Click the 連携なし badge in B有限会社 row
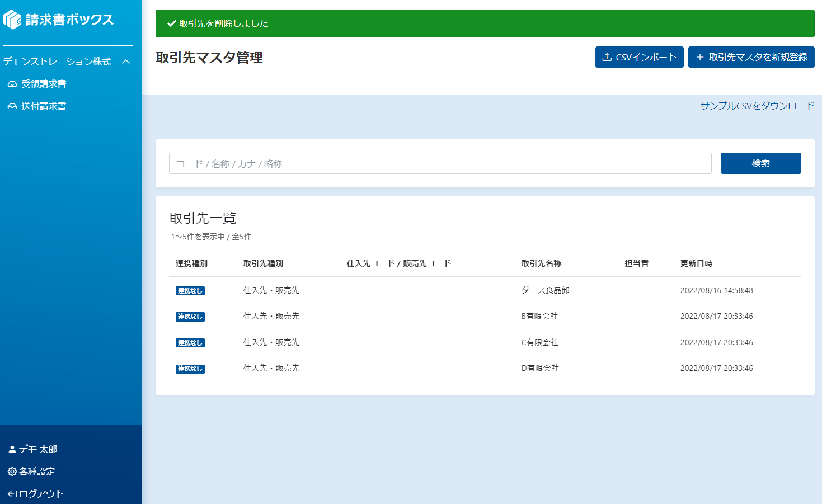The image size is (822, 504). (x=190, y=317)
